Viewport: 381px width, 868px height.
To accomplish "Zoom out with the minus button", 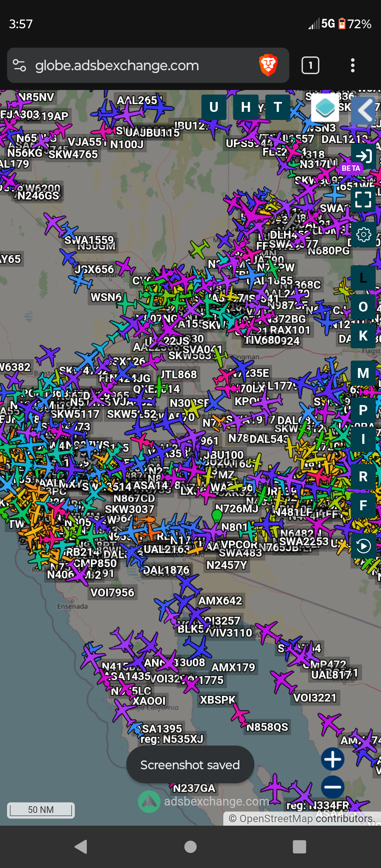I will pyautogui.click(x=333, y=787).
